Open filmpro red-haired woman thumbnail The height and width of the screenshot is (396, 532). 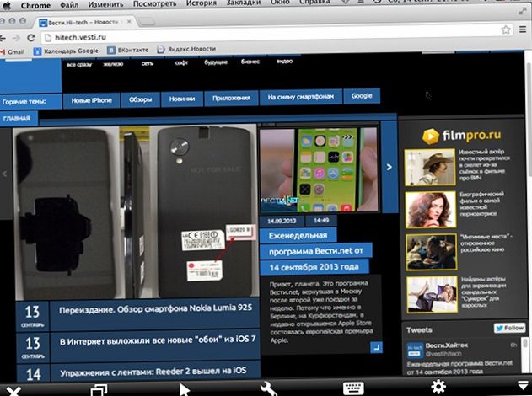coord(431,209)
